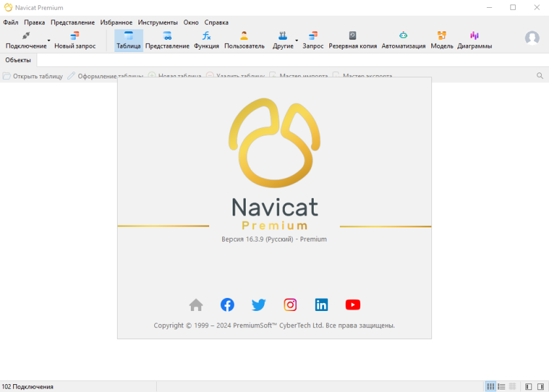The height and width of the screenshot is (392, 549).
Task: Open the Диаграммы toolbar icon
Action: coord(474,36)
